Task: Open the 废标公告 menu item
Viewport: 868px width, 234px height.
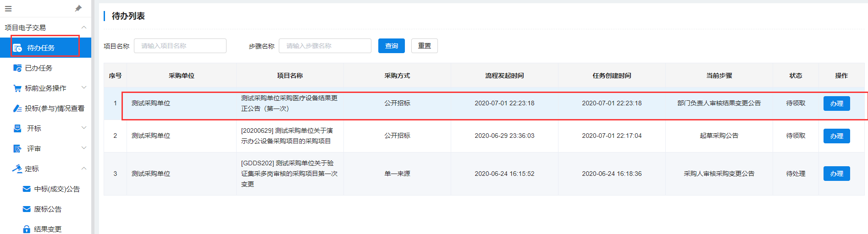Action: coord(48,209)
